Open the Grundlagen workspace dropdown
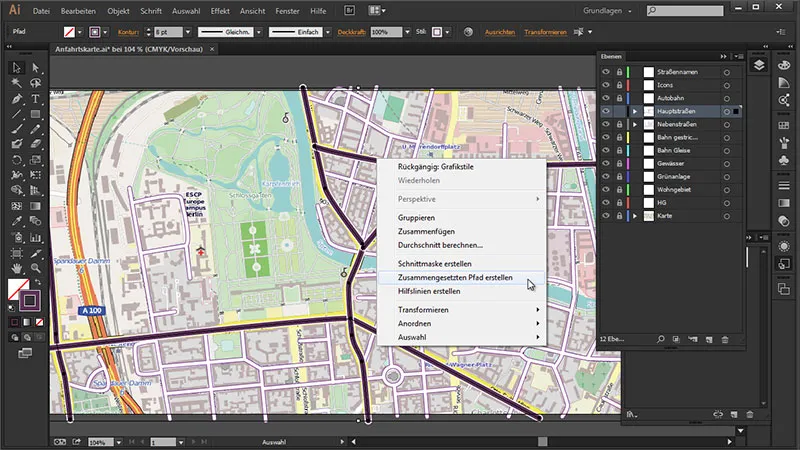 point(607,11)
